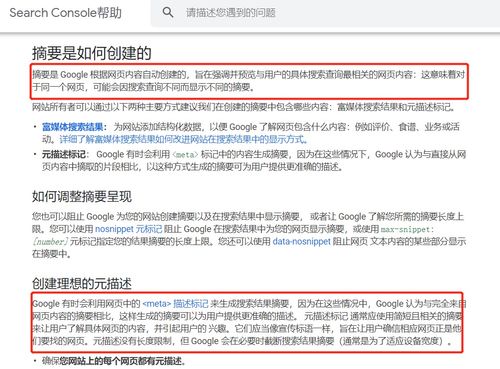This screenshot has width=500, height=369.
Task: Click the code text [number]
Action: pos(50,241)
